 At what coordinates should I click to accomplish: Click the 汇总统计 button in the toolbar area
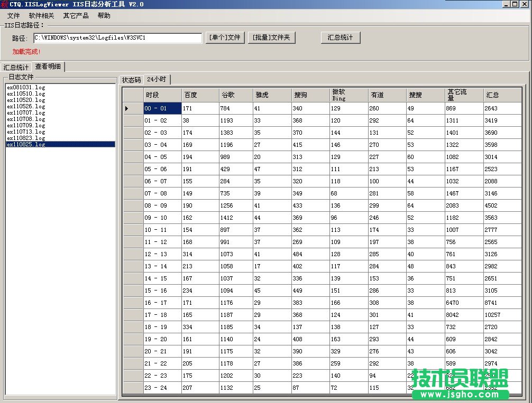340,38
